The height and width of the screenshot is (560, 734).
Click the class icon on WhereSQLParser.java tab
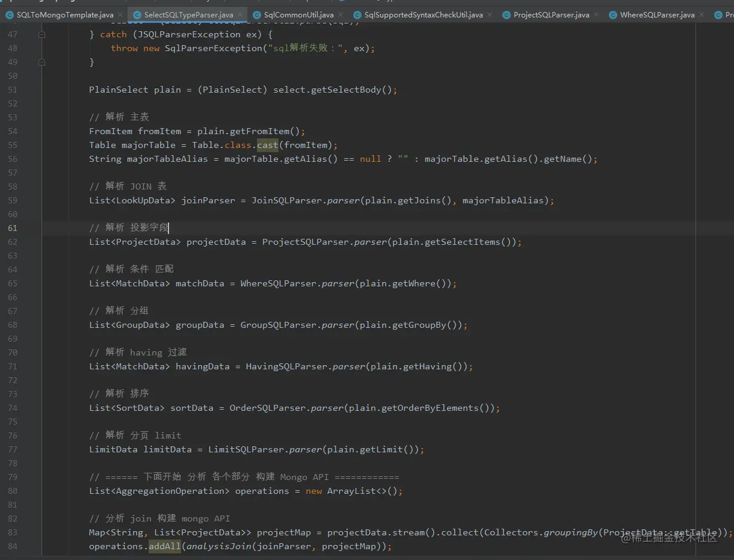613,14
